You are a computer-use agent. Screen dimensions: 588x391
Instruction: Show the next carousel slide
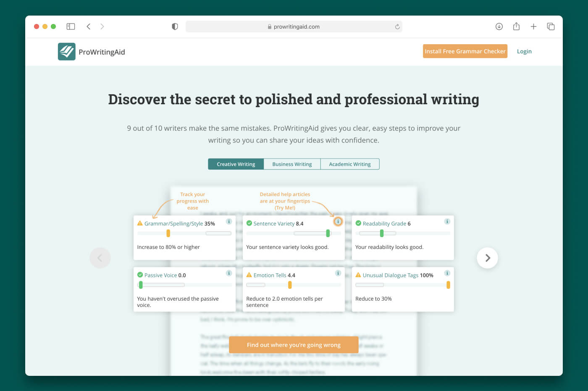[487, 258]
